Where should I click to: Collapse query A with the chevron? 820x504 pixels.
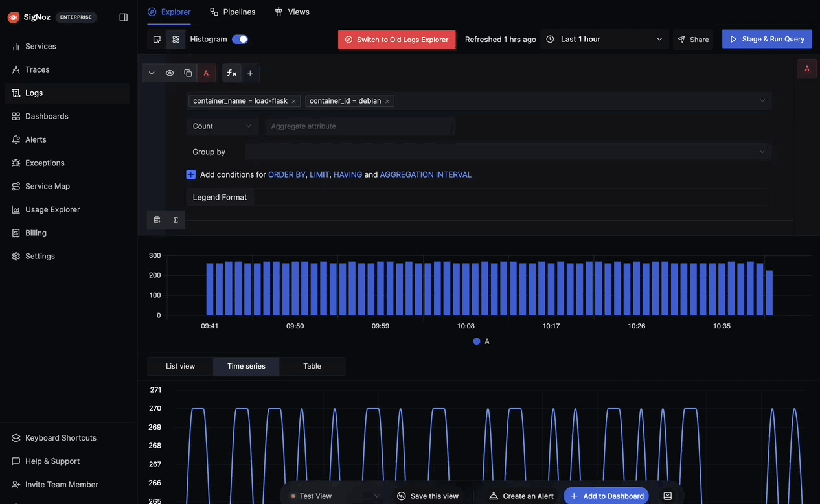pos(152,73)
